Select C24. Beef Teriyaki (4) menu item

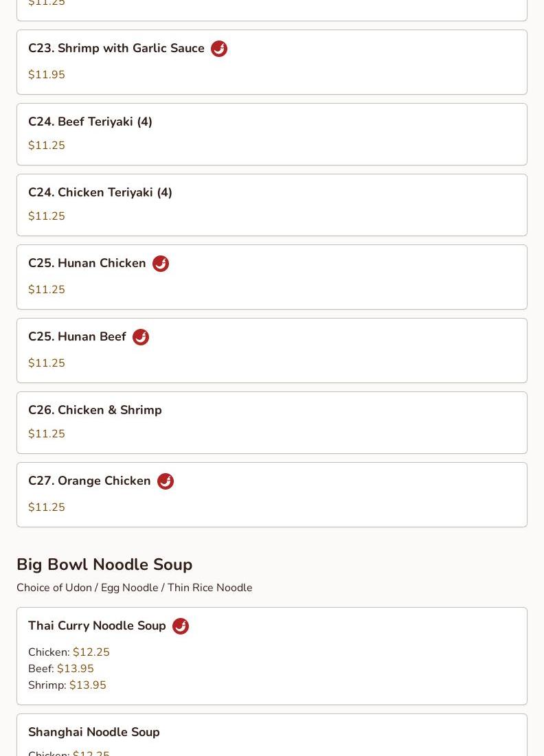(x=272, y=135)
